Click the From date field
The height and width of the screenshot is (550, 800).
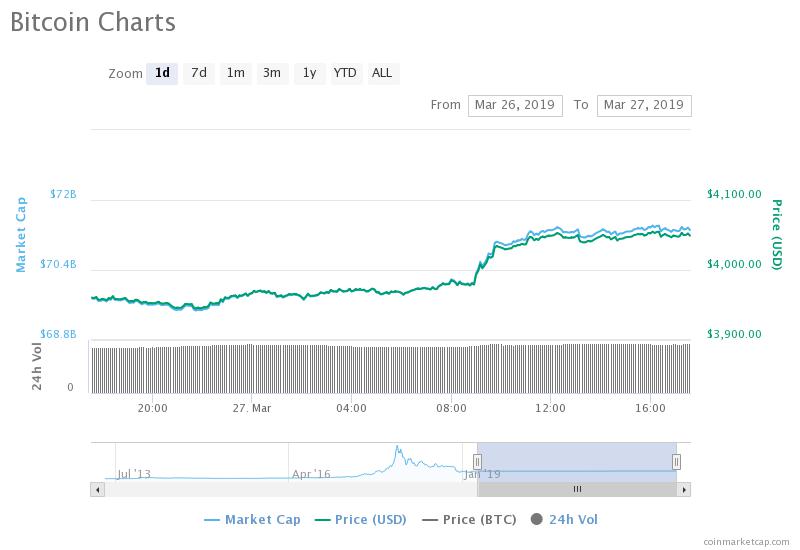(x=515, y=105)
